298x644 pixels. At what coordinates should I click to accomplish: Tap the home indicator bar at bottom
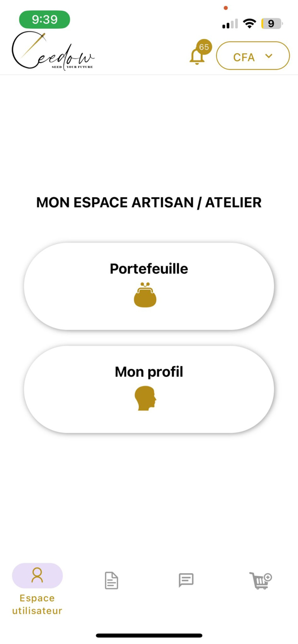point(149,635)
